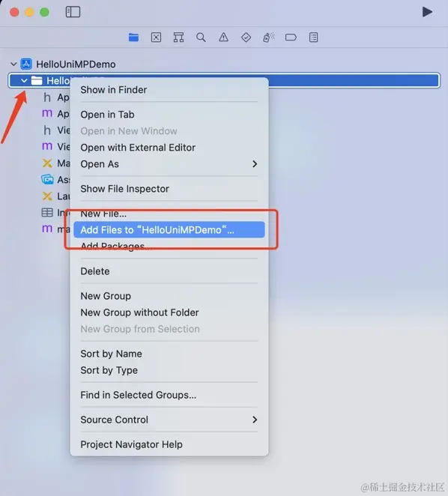The height and width of the screenshot is (496, 448).
Task: Select the 'Vie' implementation m file row
Action: (x=55, y=146)
